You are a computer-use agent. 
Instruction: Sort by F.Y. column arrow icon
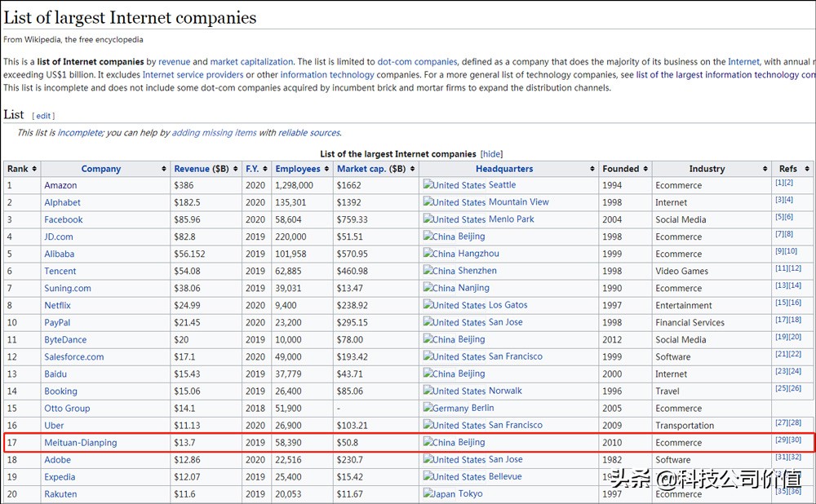coord(266,169)
